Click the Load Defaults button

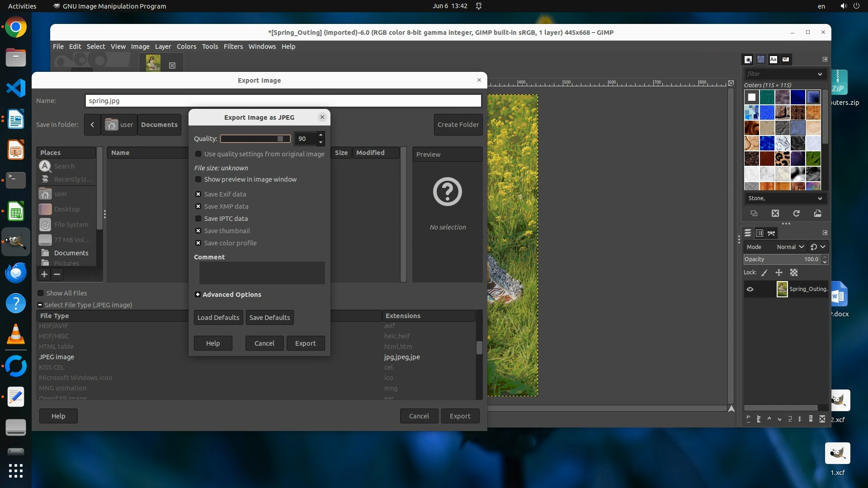click(218, 318)
